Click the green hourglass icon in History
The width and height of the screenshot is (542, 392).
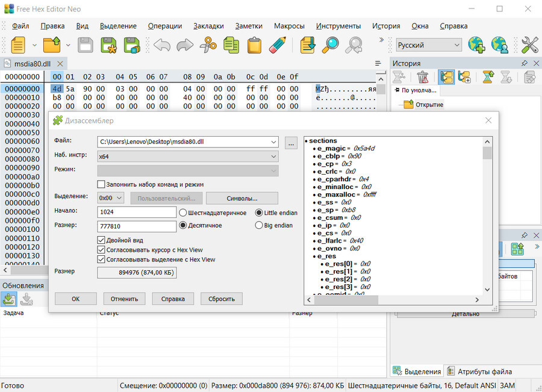(x=488, y=76)
